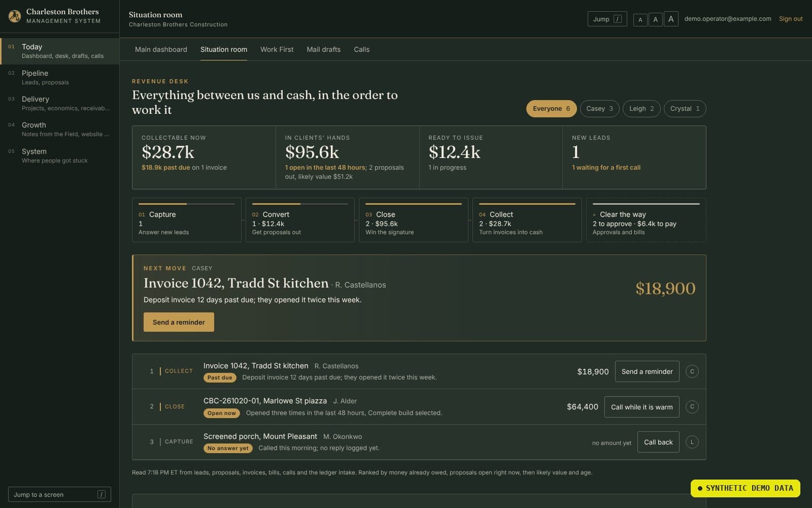812x508 pixels.
Task: Click the gold Send a reminder button
Action: pos(179,322)
